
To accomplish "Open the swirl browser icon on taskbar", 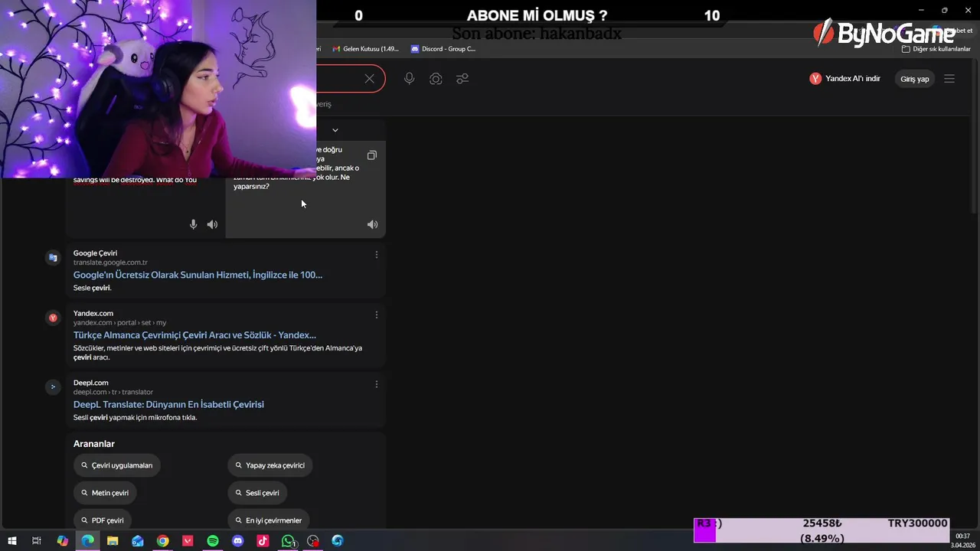I will pyautogui.click(x=338, y=541).
